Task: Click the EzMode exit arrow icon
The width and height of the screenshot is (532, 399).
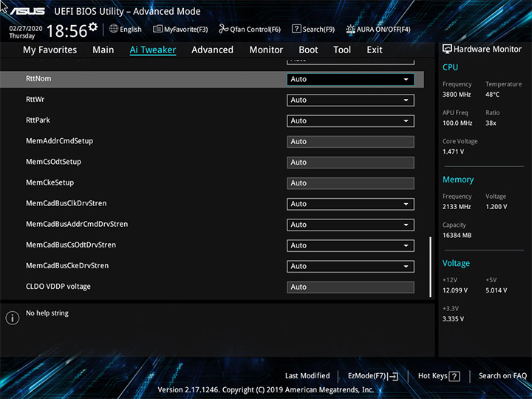Action: coord(393,376)
